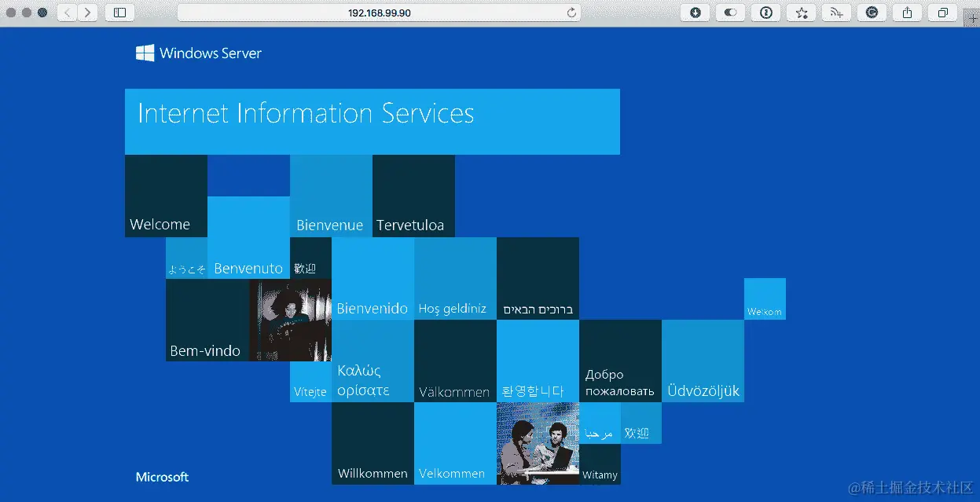Reload the page with the refresh icon
The image size is (980, 502).
click(571, 13)
